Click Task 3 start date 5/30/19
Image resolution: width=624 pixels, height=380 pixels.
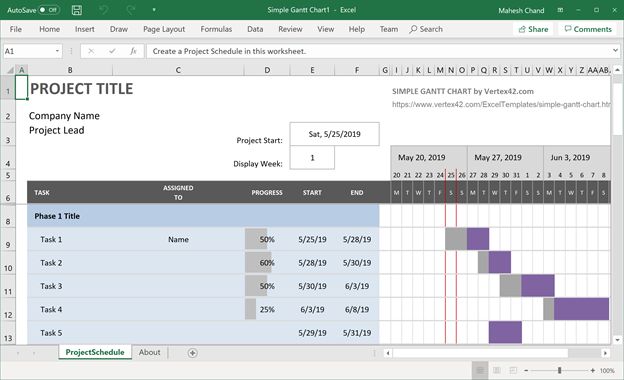[312, 286]
